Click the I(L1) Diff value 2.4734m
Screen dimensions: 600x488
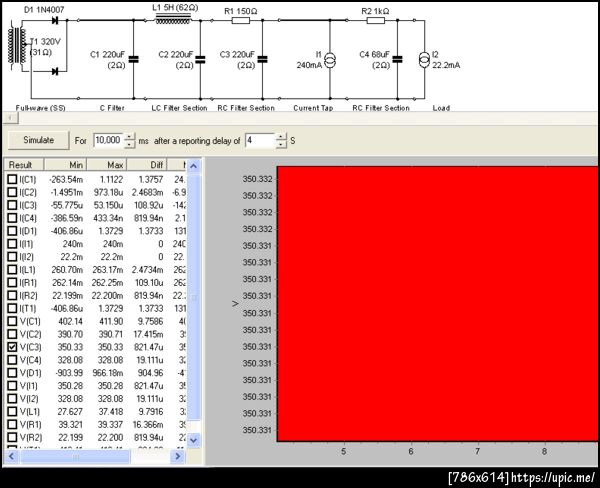click(x=147, y=269)
